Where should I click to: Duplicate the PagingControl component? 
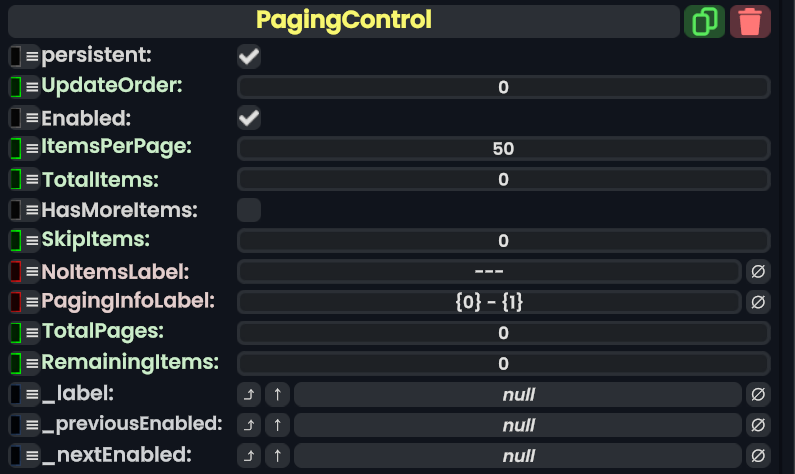(704, 21)
